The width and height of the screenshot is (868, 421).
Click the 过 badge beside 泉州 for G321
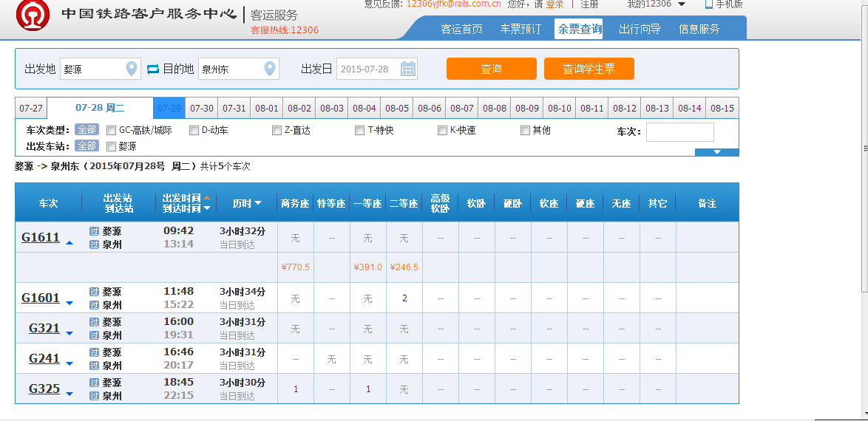point(94,335)
